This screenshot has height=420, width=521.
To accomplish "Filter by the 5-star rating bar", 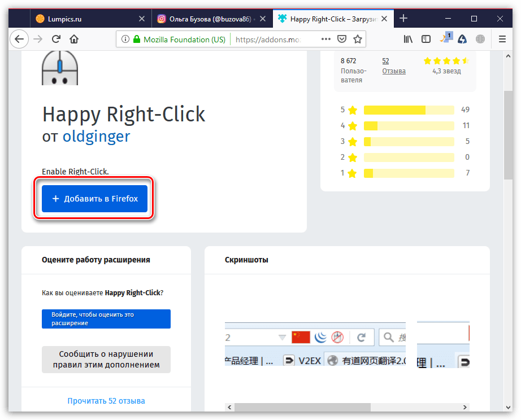I will pyautogui.click(x=409, y=110).
